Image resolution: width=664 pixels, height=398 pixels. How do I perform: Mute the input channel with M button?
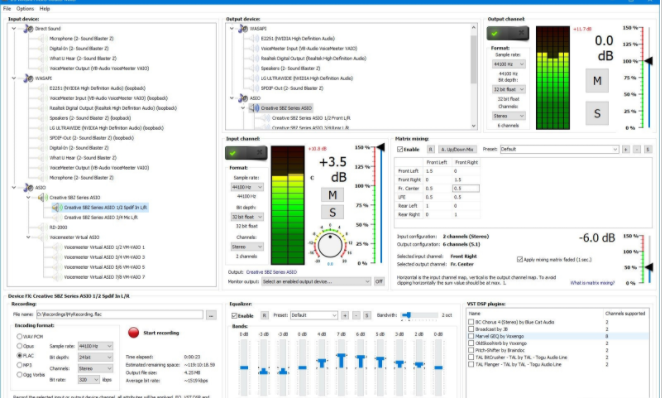(x=332, y=195)
